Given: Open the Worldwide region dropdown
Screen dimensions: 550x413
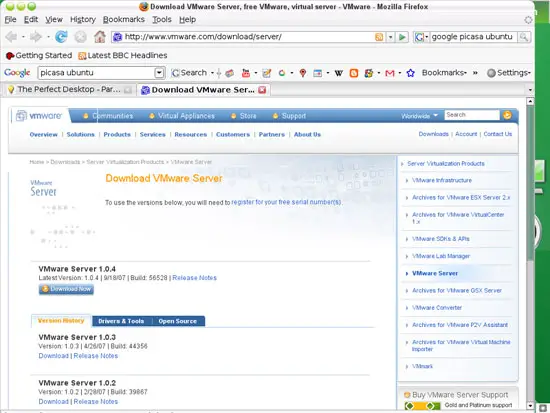Looking at the screenshot, I should click(419, 115).
